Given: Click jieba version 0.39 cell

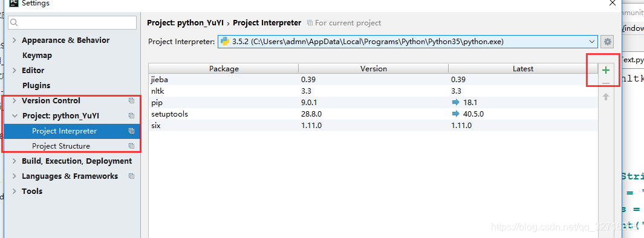Looking at the screenshot, I should tap(308, 80).
